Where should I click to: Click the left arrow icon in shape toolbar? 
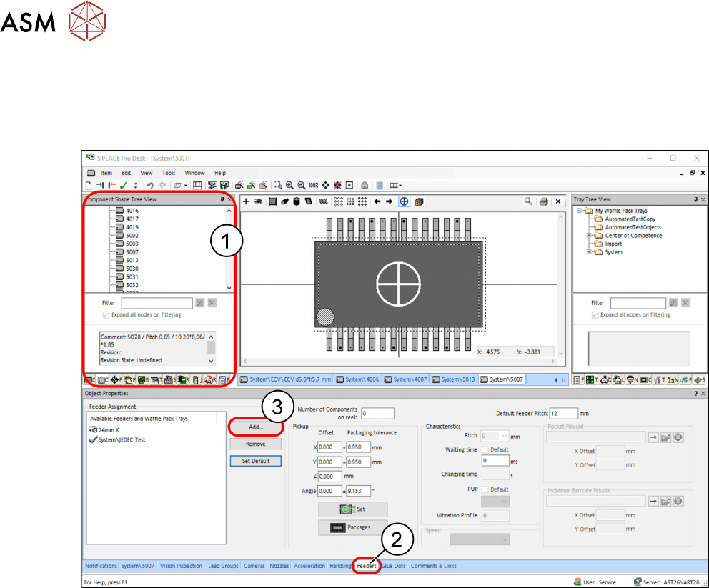pyautogui.click(x=377, y=201)
